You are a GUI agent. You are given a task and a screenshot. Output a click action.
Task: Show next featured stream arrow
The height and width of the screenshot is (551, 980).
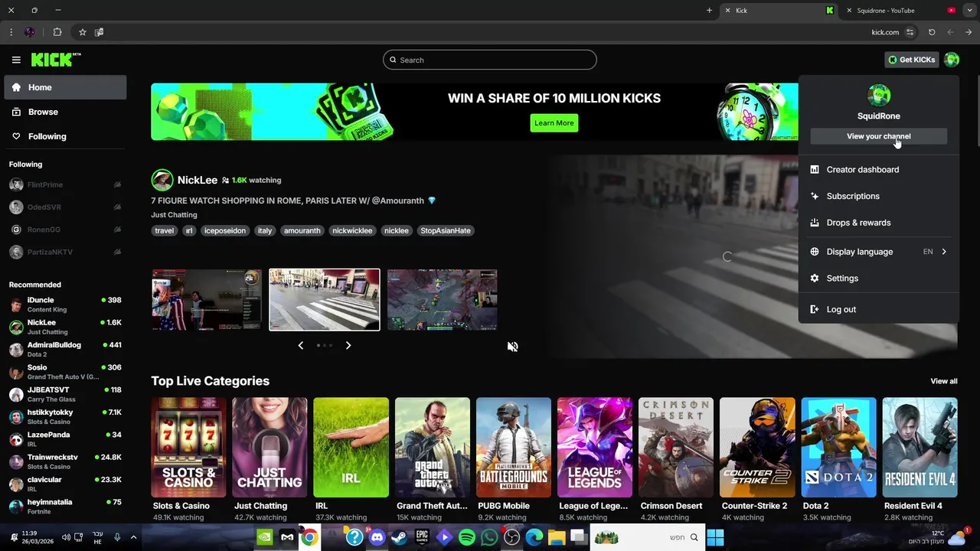pyautogui.click(x=348, y=345)
